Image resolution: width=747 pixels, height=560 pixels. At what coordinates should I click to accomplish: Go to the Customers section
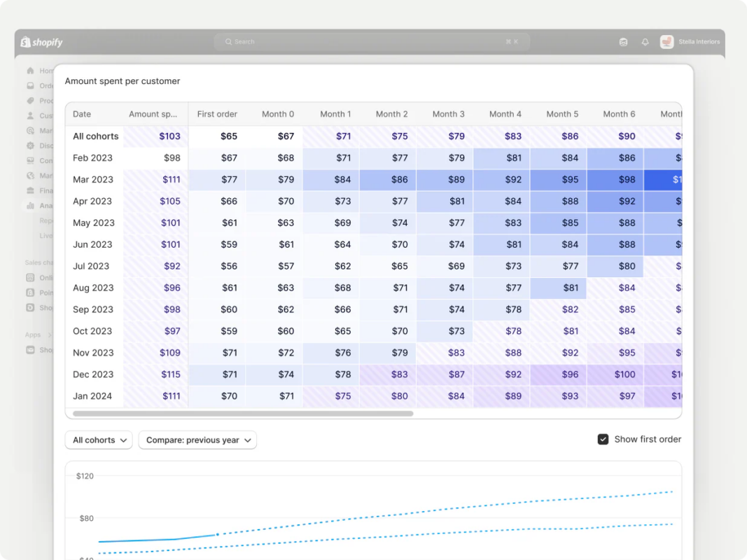pyautogui.click(x=31, y=115)
